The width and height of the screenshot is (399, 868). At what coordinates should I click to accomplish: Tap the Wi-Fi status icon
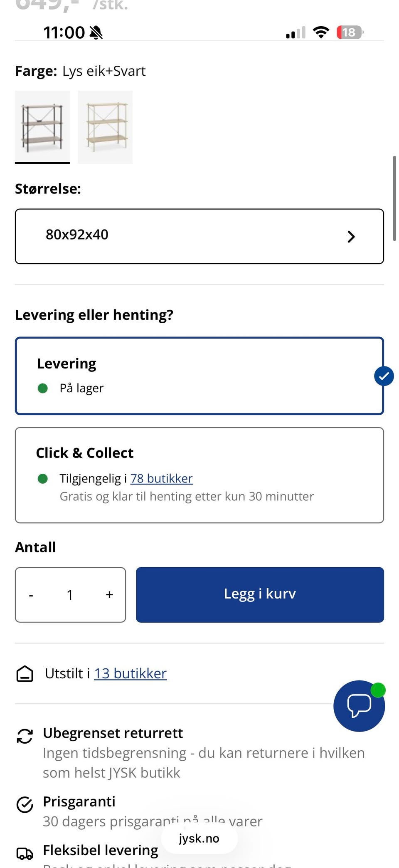click(x=320, y=32)
